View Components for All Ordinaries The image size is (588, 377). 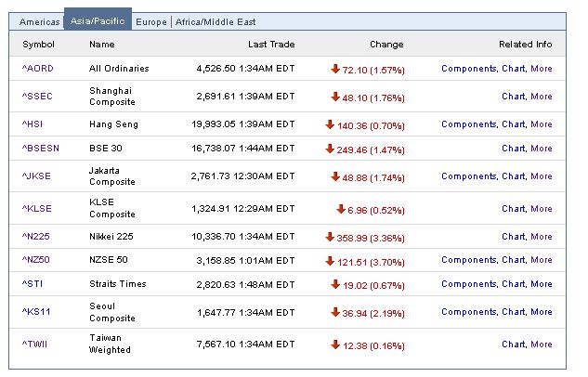click(469, 69)
